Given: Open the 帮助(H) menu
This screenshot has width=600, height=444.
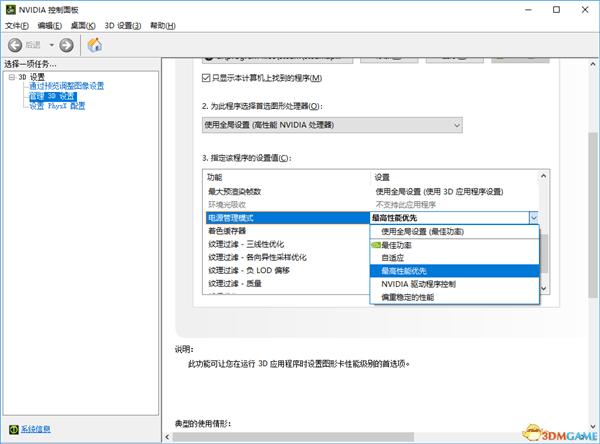Looking at the screenshot, I should pos(163,26).
